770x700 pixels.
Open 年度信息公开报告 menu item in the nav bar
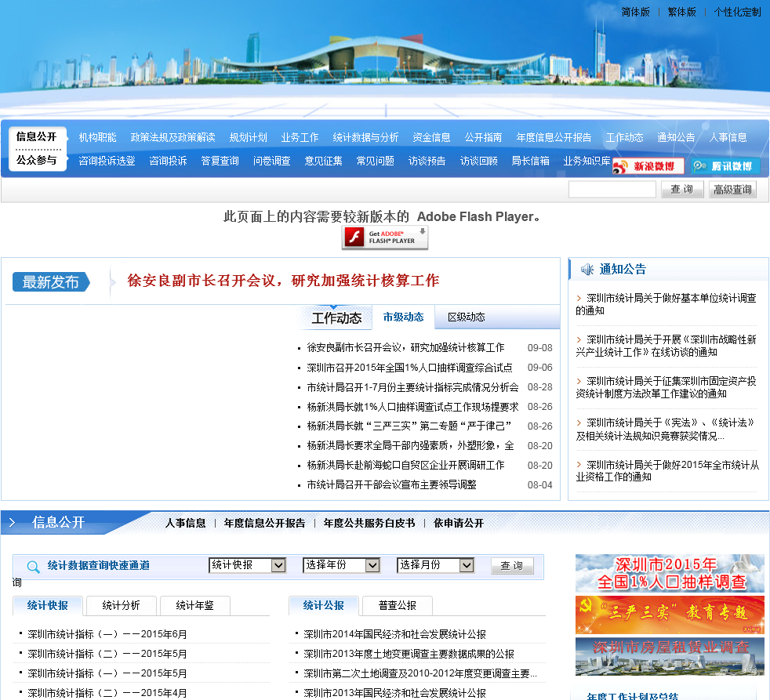tap(554, 137)
